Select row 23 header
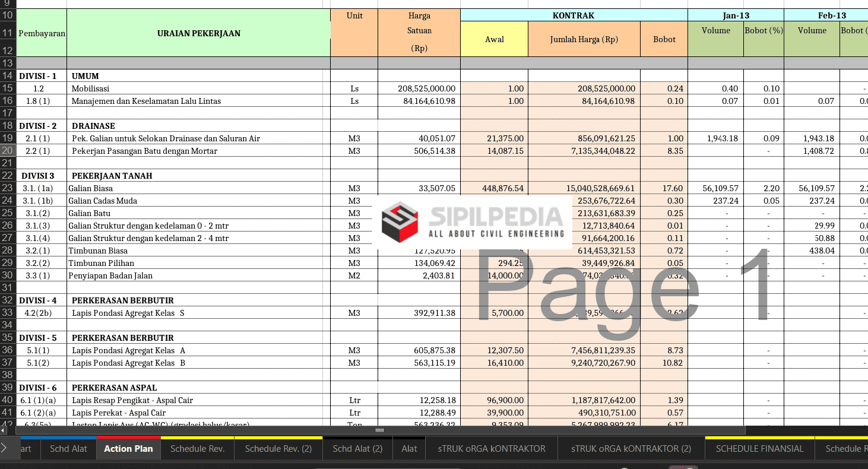The image size is (868, 469). pyautogui.click(x=8, y=188)
